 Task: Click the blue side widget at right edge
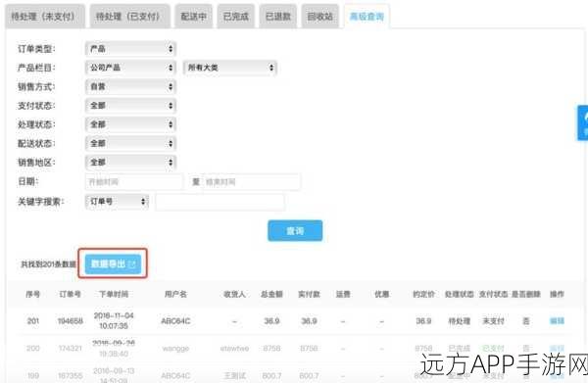pos(583,122)
